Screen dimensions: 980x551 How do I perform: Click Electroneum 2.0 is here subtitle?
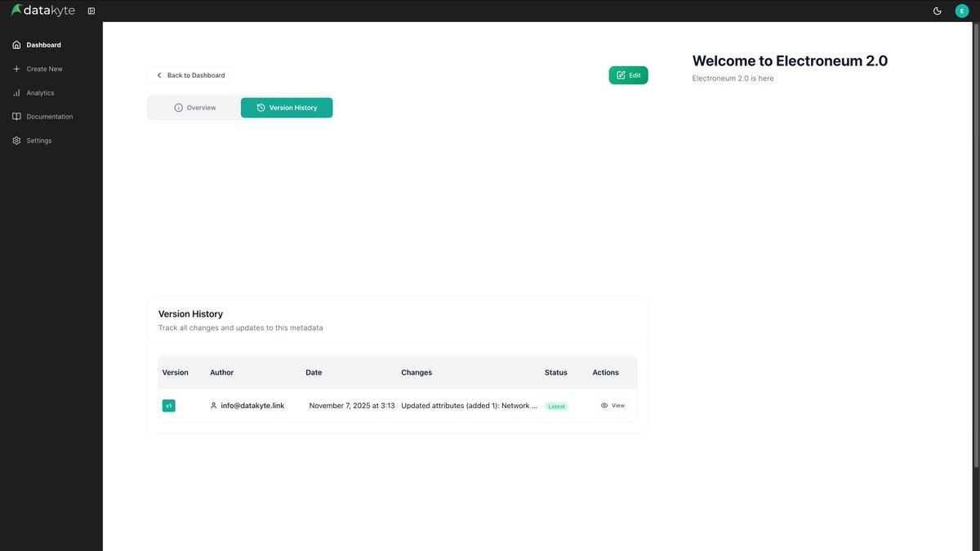[733, 78]
